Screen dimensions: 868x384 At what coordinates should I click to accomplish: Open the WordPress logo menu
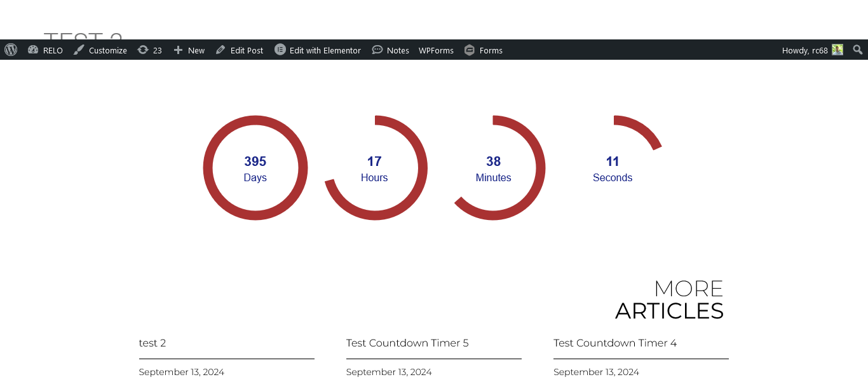point(10,50)
